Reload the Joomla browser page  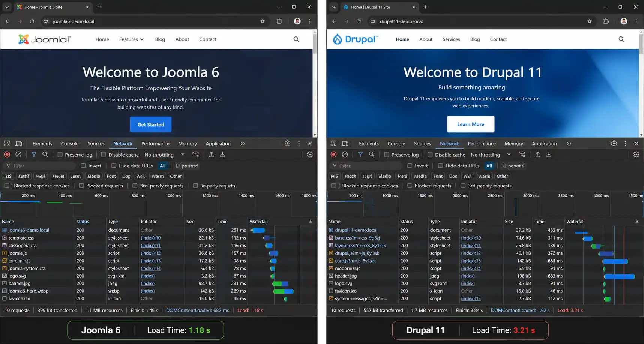tap(32, 21)
